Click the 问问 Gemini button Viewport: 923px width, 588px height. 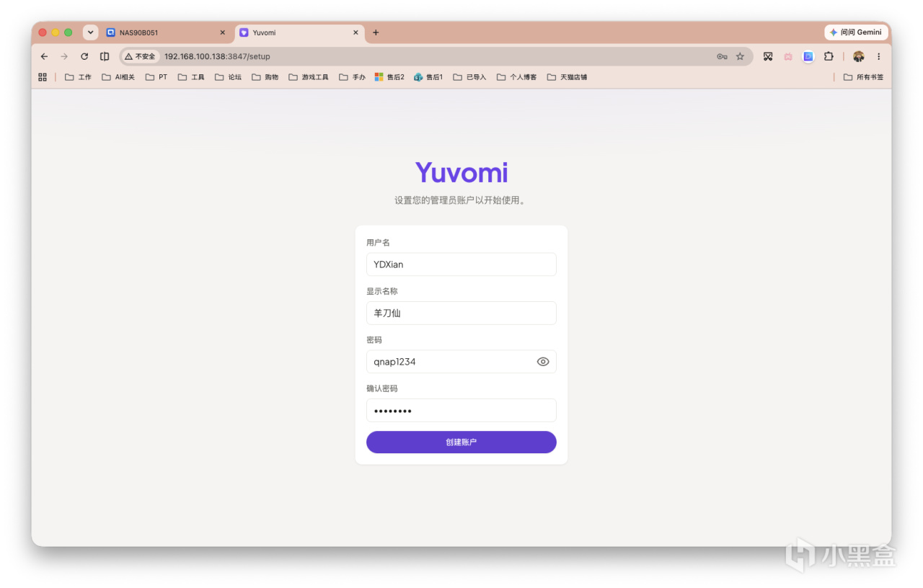click(856, 32)
